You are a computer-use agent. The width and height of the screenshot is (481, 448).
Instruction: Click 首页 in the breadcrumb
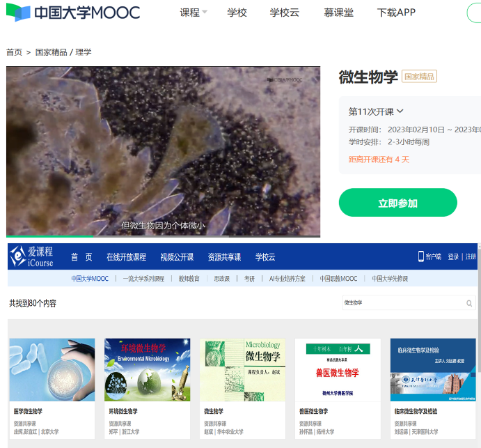pyautogui.click(x=14, y=52)
